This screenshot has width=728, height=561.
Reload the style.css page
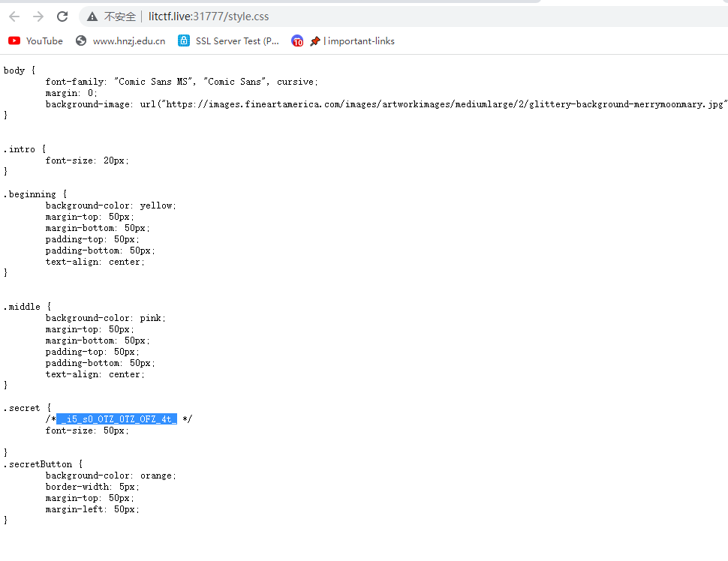(62, 16)
